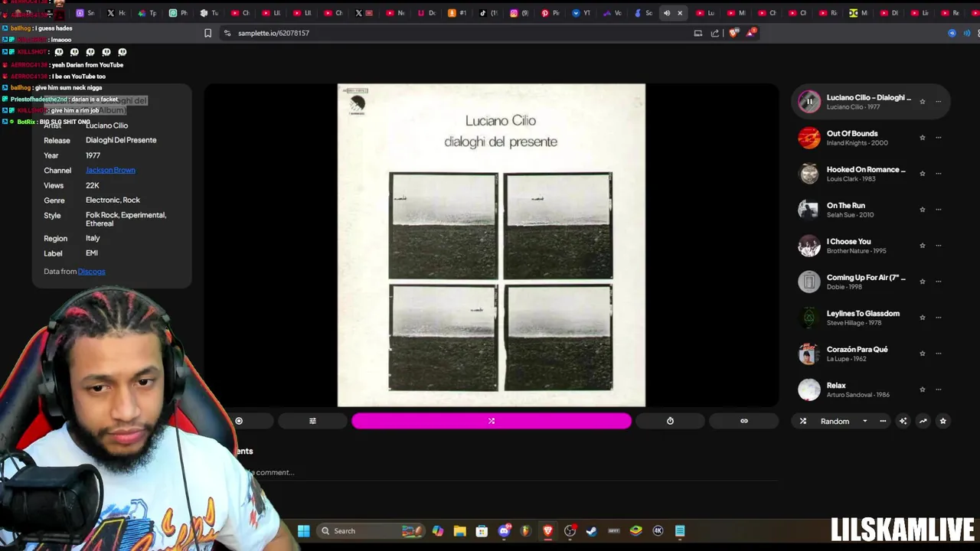Open Discord from the taskbar
The image size is (980, 551).
tap(504, 531)
